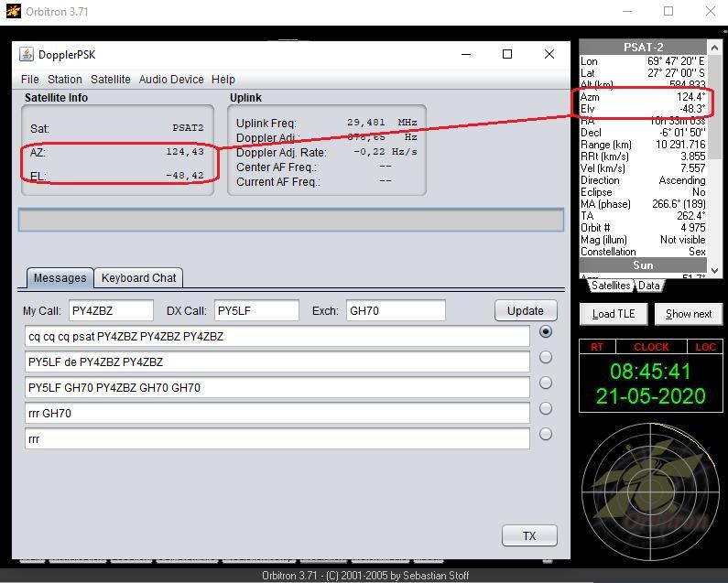This screenshot has width=728, height=583.
Task: Open the File menu
Action: coord(30,80)
